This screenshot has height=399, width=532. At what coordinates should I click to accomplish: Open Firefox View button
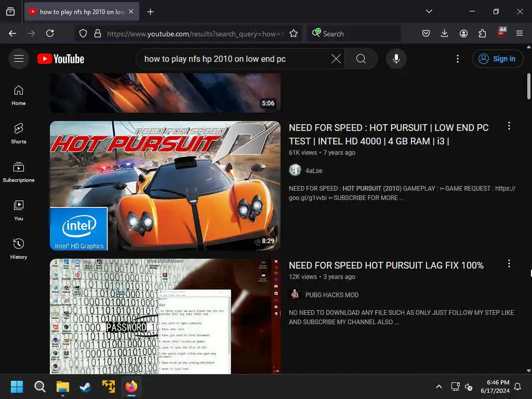(x=10, y=11)
